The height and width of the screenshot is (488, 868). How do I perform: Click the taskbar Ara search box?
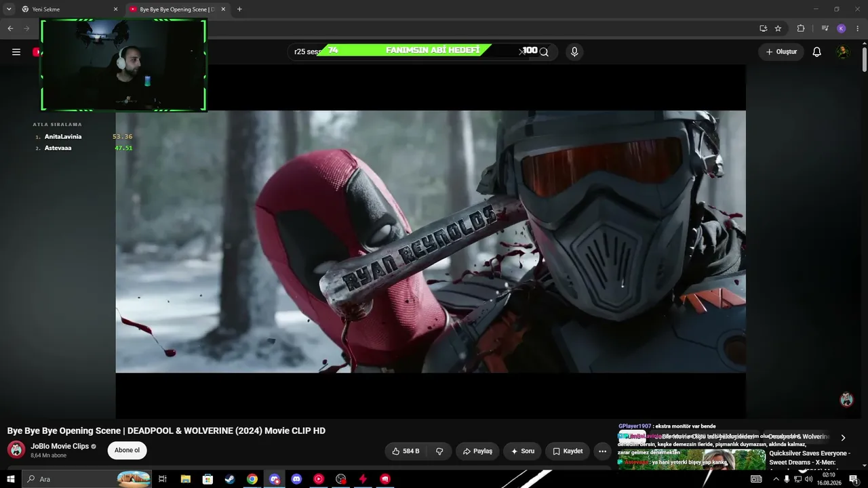click(87, 479)
